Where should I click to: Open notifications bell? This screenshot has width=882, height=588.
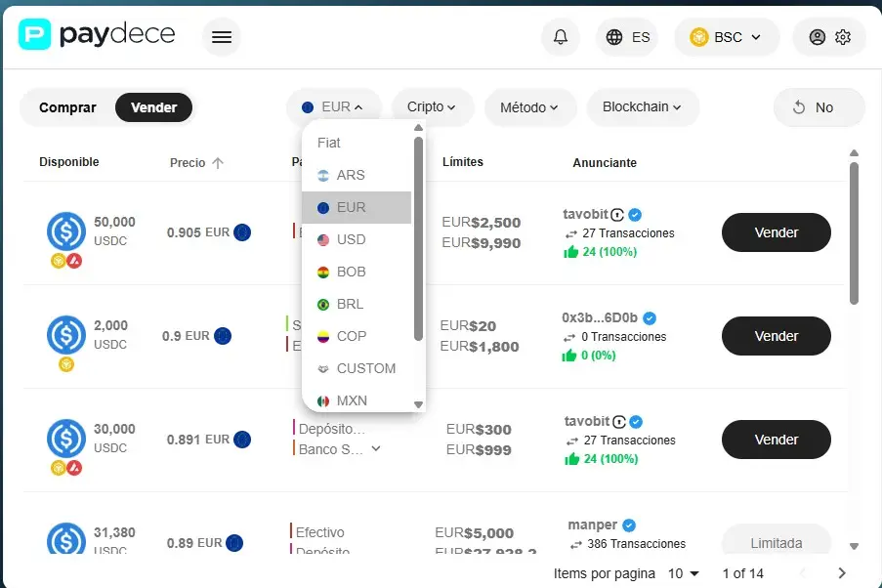(561, 37)
